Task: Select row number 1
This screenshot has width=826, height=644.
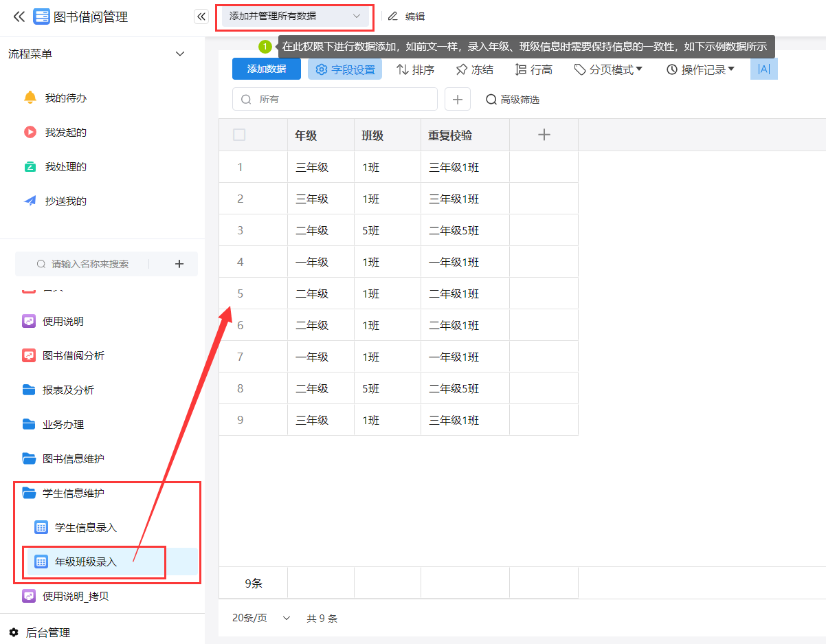Action: 240,167
